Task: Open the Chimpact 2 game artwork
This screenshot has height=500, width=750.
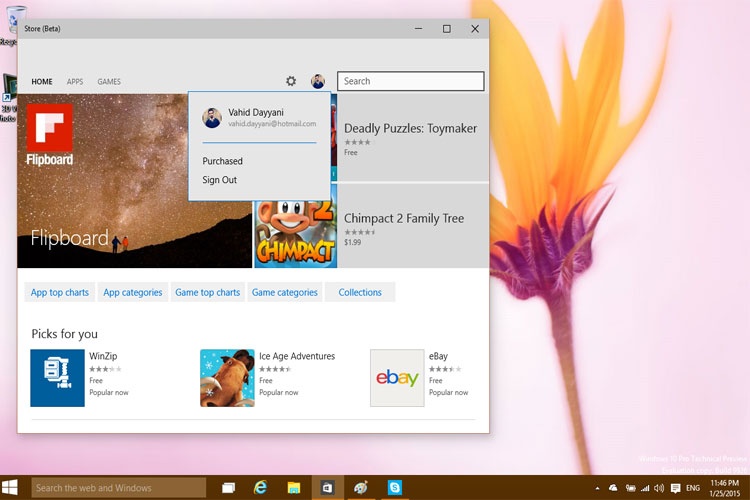Action: coord(296,234)
